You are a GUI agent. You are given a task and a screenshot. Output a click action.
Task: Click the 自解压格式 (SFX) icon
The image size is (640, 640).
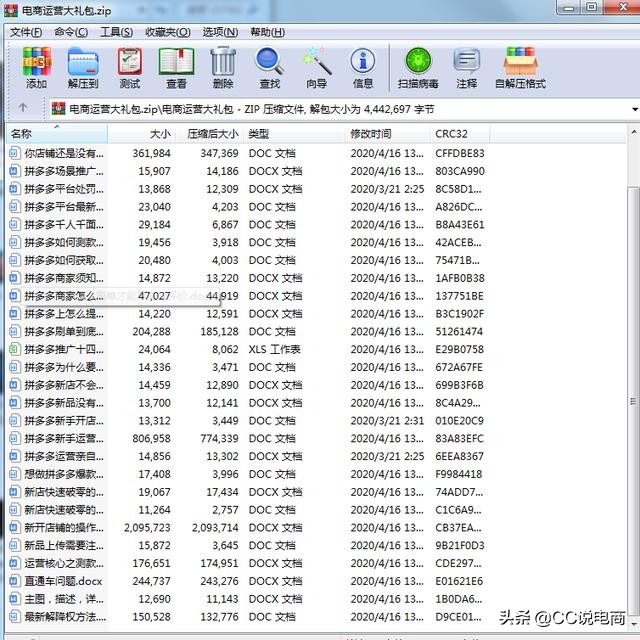tap(520, 61)
